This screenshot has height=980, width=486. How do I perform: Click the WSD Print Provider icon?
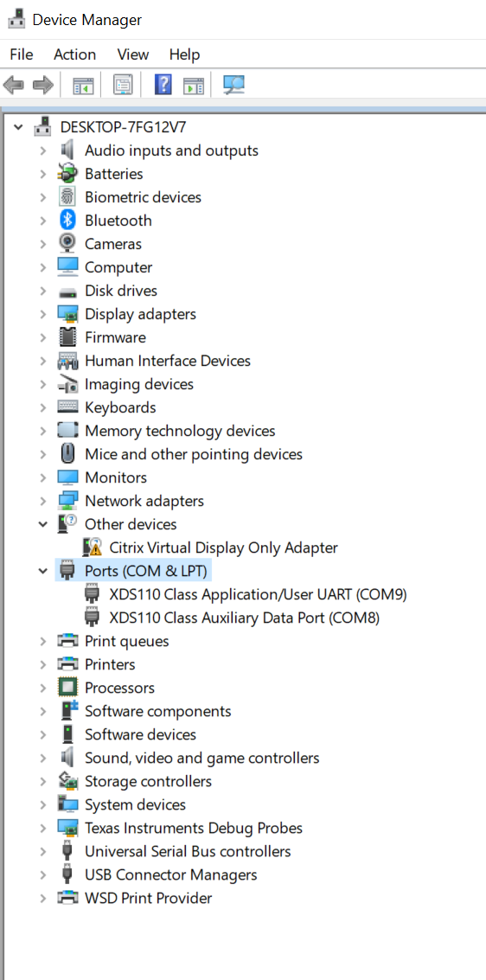coord(67,898)
